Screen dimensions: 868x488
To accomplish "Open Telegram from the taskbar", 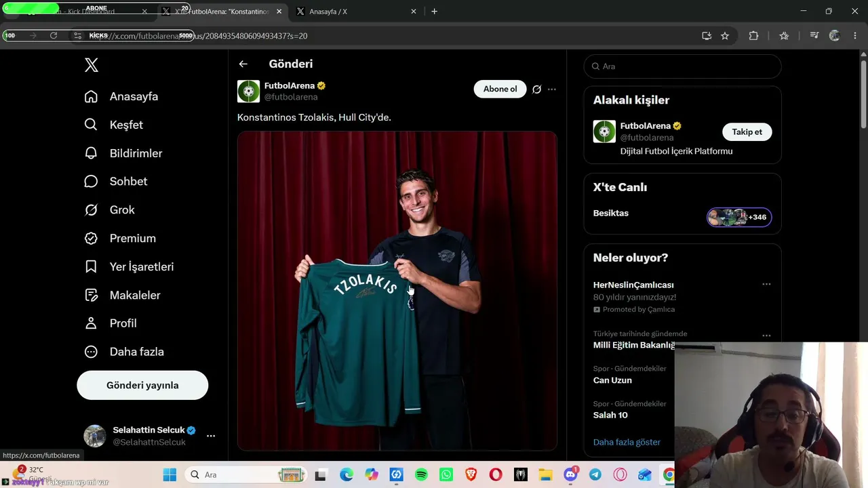I will tap(595, 474).
